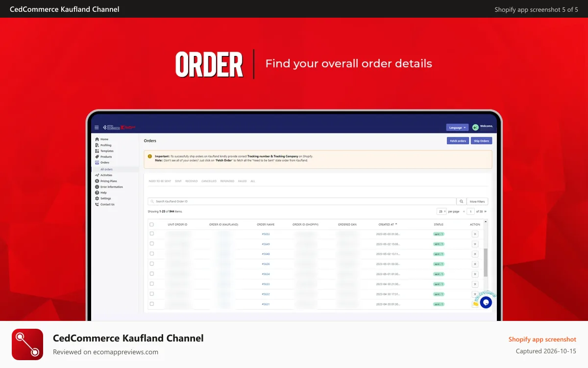Screen dimensions: 588x368
Task: Open order #5632 link
Action: 266,294
